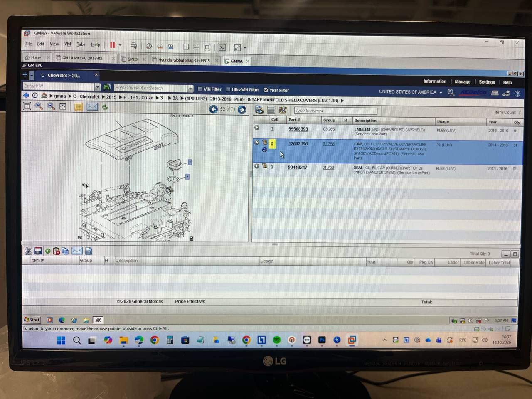Open Spotify from the Windows taskbar
This screenshot has width=532, height=399.
276,340
